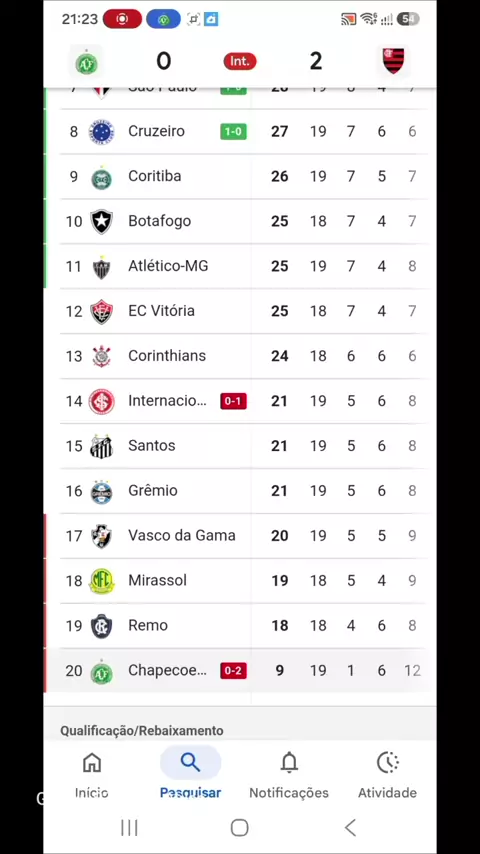Open the EC Vitória team row
The width and height of the screenshot is (480, 854).
click(240, 311)
